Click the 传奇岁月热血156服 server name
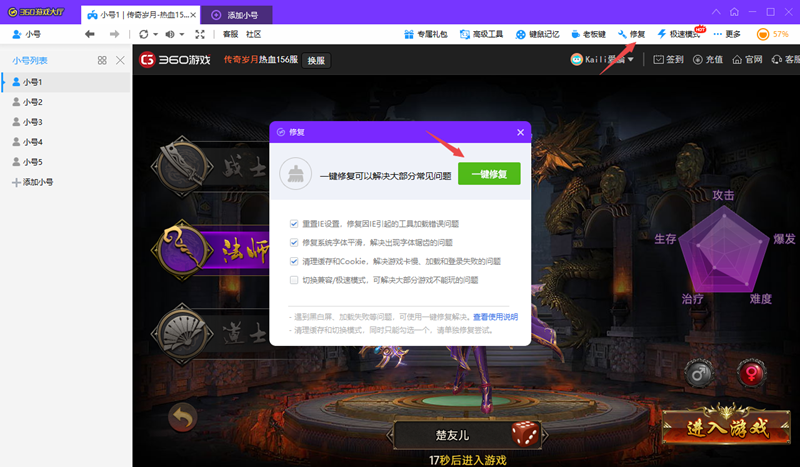 click(x=261, y=60)
